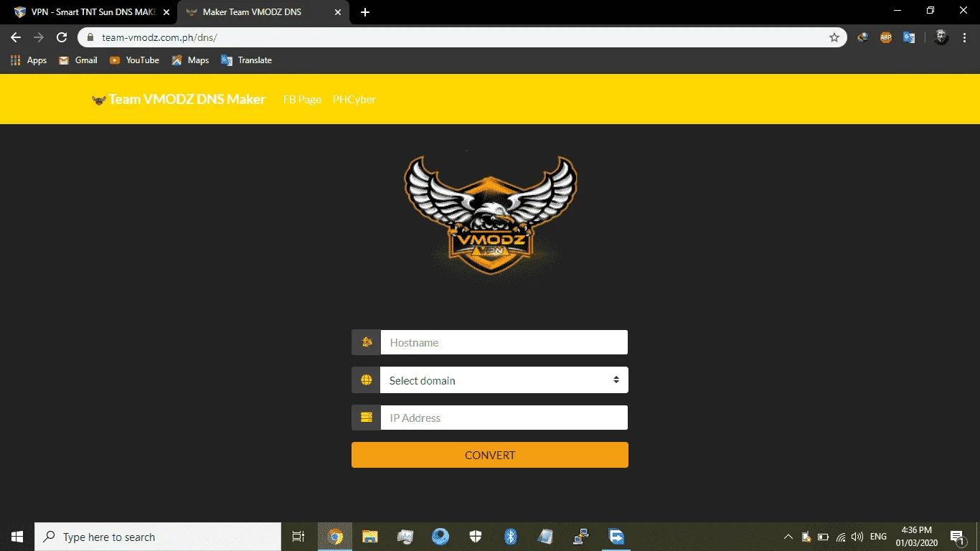Open the Wi-Fi network tray icon

click(x=840, y=537)
